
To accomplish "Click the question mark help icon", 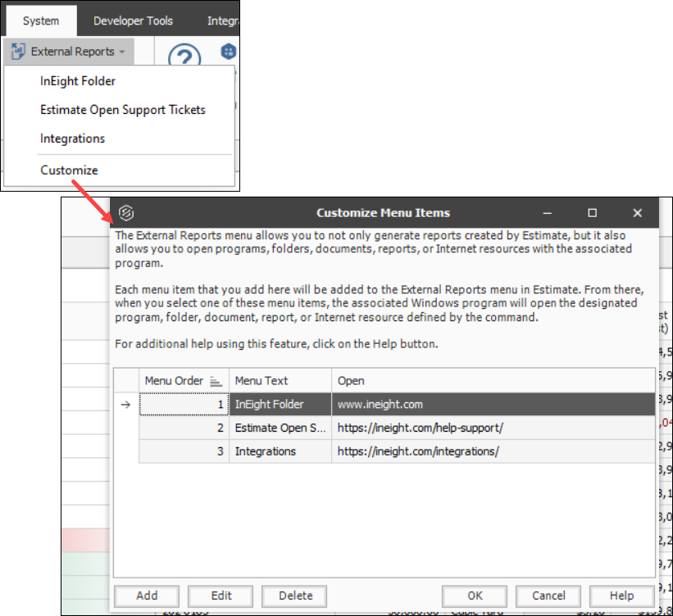I will coord(184,59).
